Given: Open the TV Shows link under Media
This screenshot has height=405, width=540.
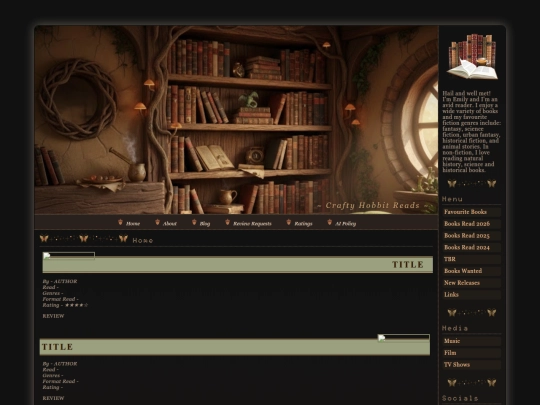Looking at the screenshot, I should pyautogui.click(x=471, y=365).
